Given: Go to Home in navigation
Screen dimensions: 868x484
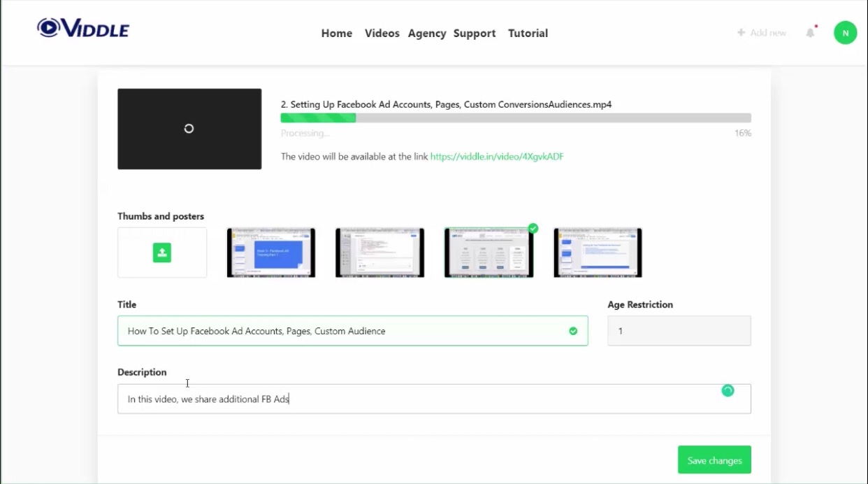Looking at the screenshot, I should (337, 33).
